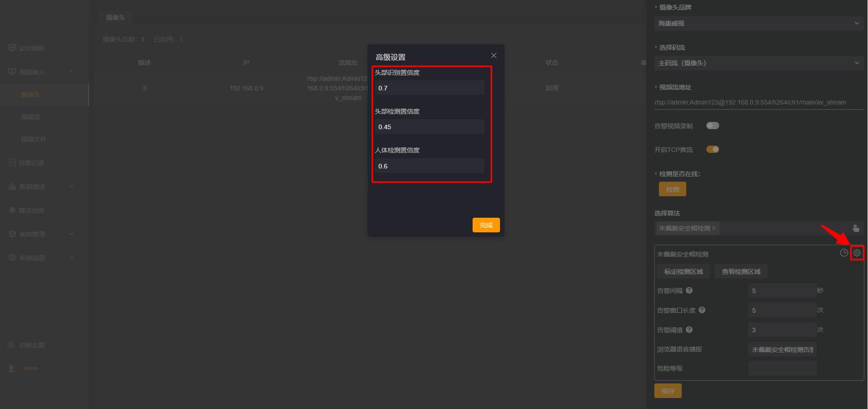868x409 pixels.
Task: Click the 切换主题 sun icon
Action: pos(11,345)
